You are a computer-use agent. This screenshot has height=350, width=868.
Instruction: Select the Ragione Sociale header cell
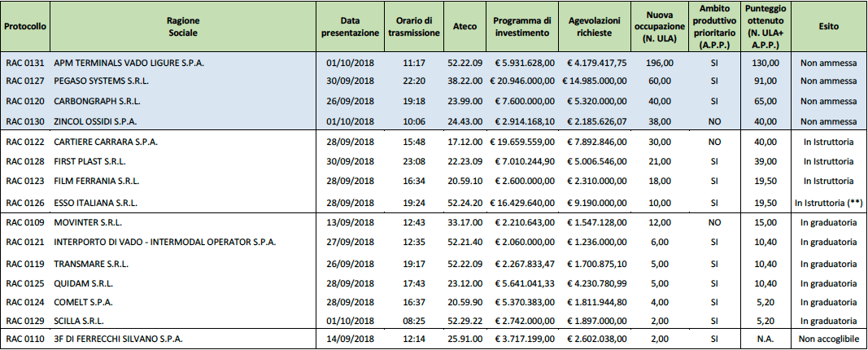click(x=183, y=27)
